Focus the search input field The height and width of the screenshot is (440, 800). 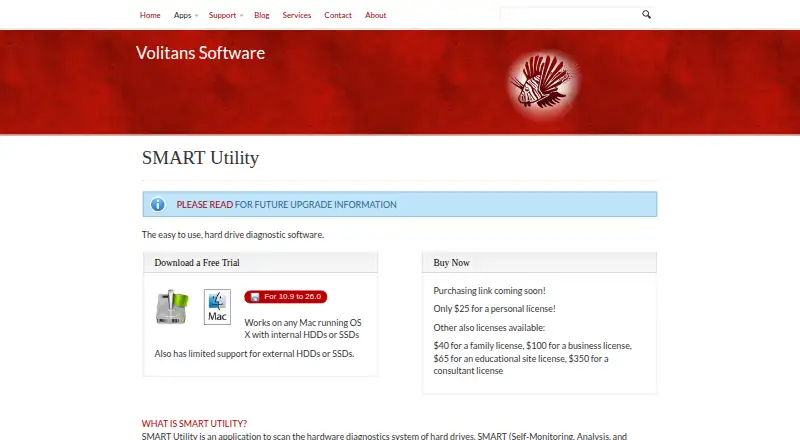click(x=569, y=14)
